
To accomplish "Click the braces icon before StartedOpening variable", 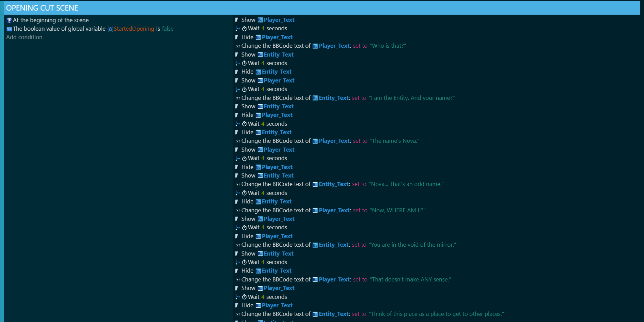I will coord(110,29).
